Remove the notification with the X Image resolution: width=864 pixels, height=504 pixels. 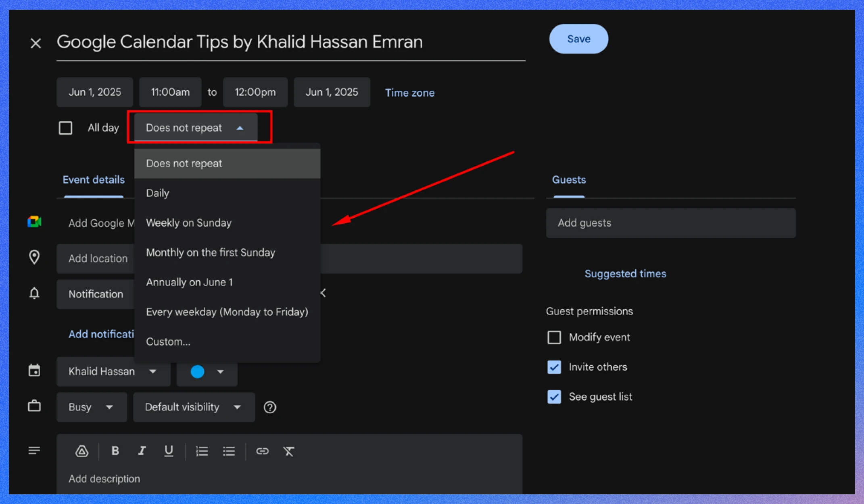[x=323, y=293]
